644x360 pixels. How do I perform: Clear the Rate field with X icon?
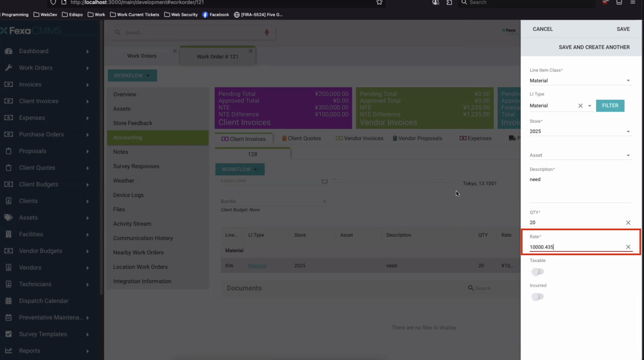(x=628, y=247)
